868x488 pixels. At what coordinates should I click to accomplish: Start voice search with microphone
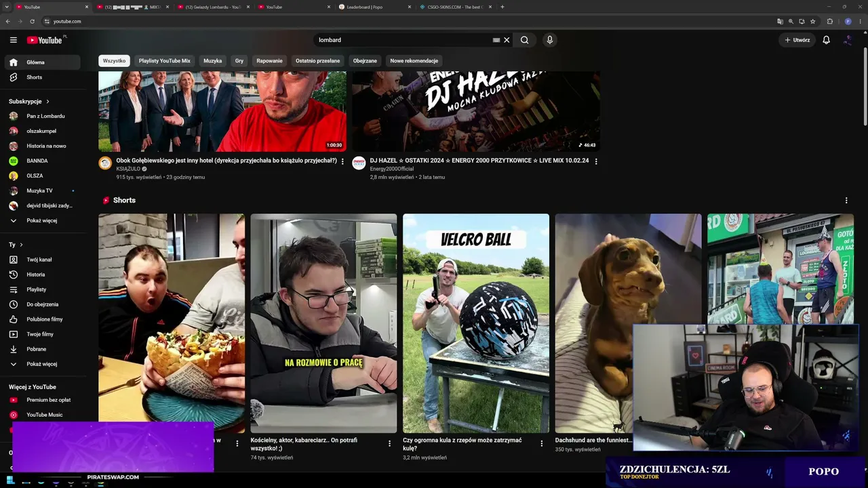coord(550,40)
